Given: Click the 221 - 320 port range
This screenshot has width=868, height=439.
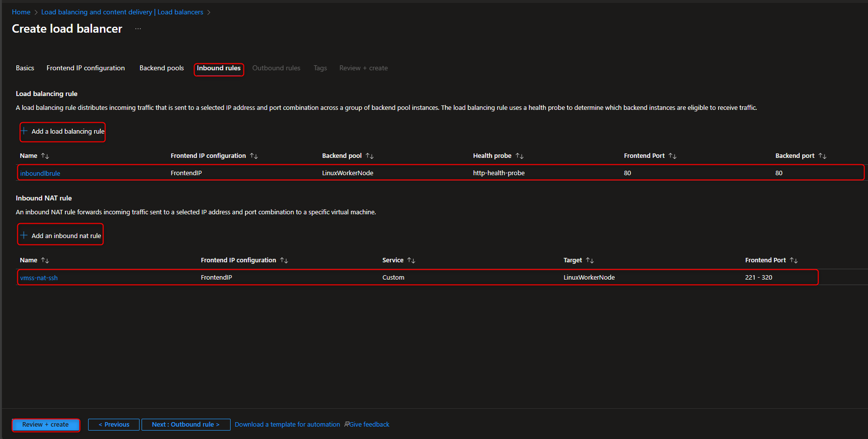Looking at the screenshot, I should [759, 277].
